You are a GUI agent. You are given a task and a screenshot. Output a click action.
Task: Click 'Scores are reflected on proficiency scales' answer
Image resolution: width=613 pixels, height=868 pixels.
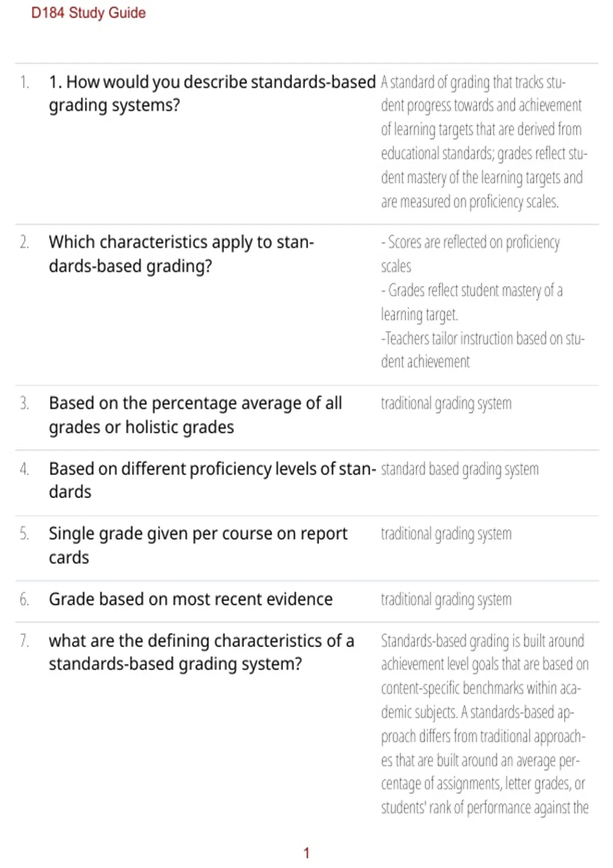(470, 254)
